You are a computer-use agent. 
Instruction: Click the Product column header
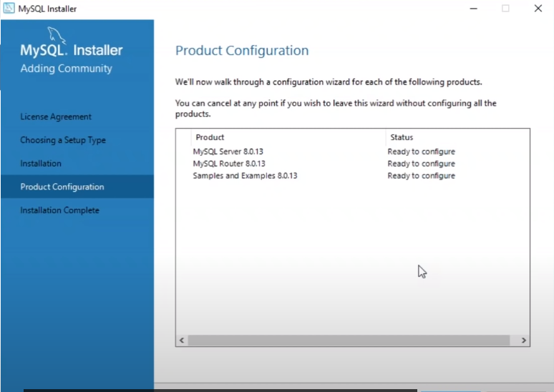point(210,137)
